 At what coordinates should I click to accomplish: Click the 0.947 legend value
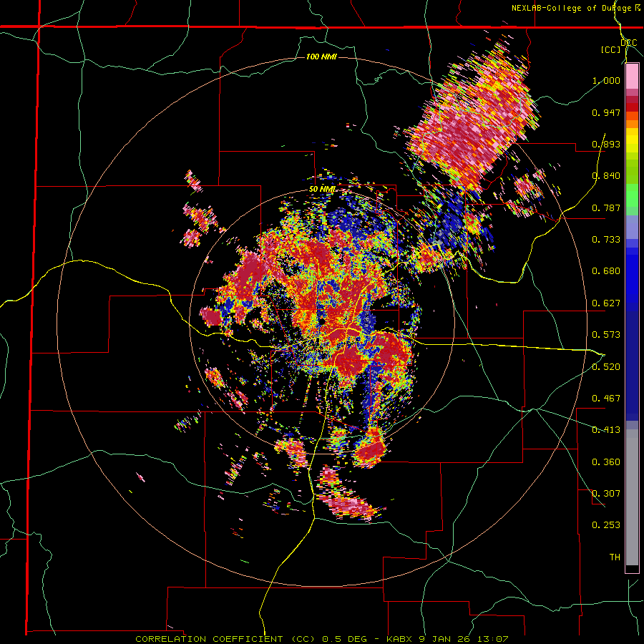606,112
